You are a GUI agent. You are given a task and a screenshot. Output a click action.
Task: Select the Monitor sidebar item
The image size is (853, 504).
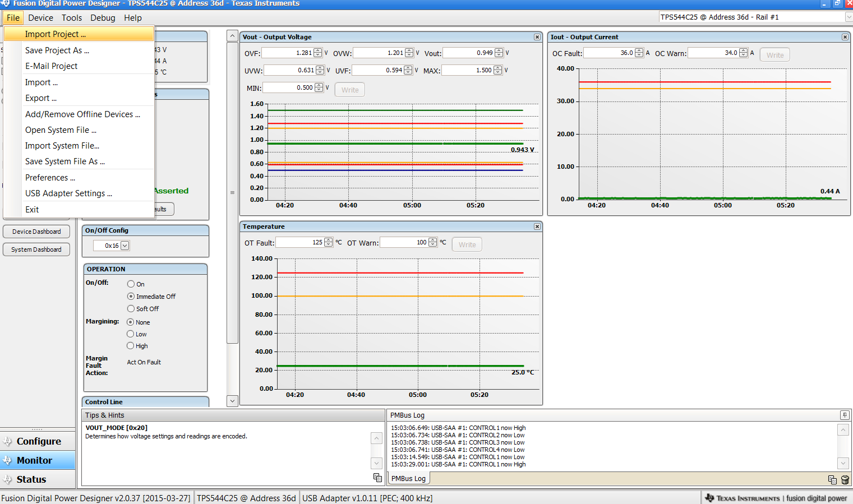(38, 460)
